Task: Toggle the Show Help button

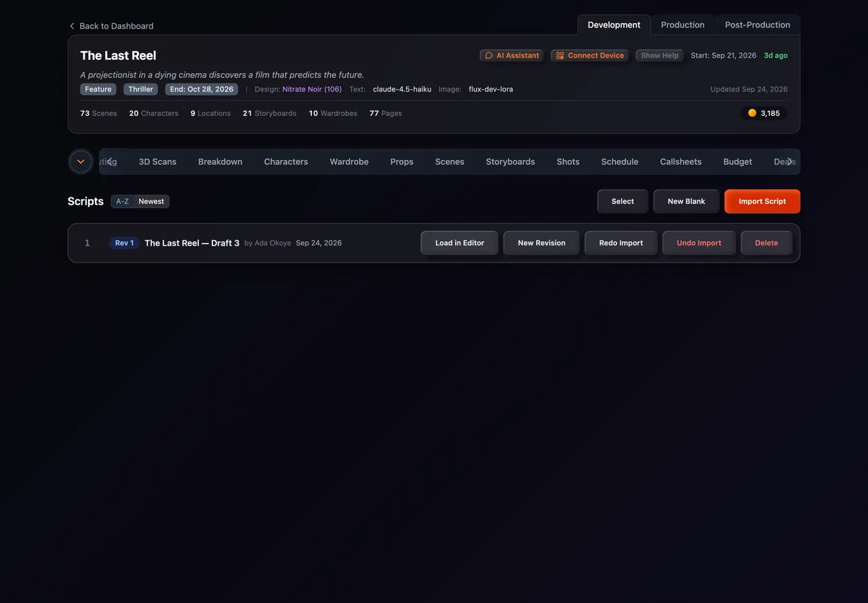Action: [x=660, y=56]
